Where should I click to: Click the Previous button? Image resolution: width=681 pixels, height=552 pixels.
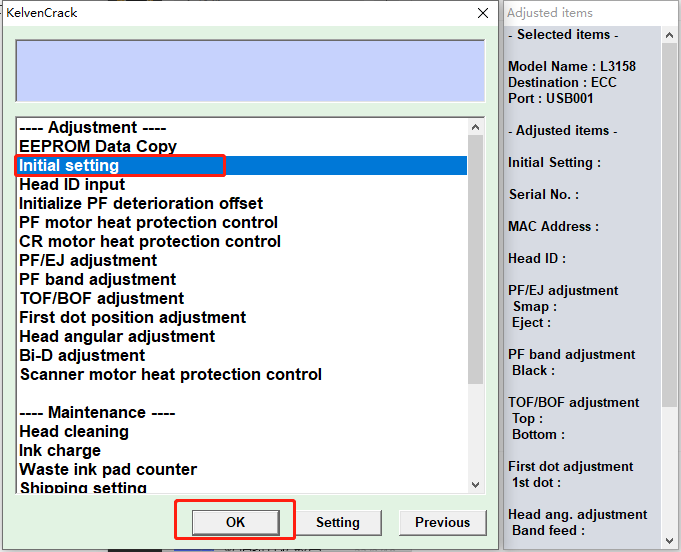(x=442, y=522)
